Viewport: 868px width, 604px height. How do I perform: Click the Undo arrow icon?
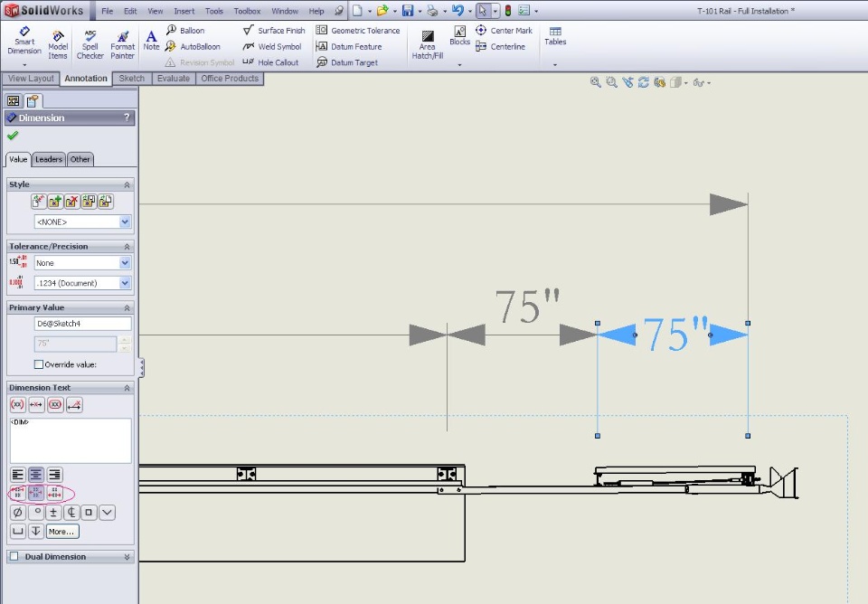point(457,11)
